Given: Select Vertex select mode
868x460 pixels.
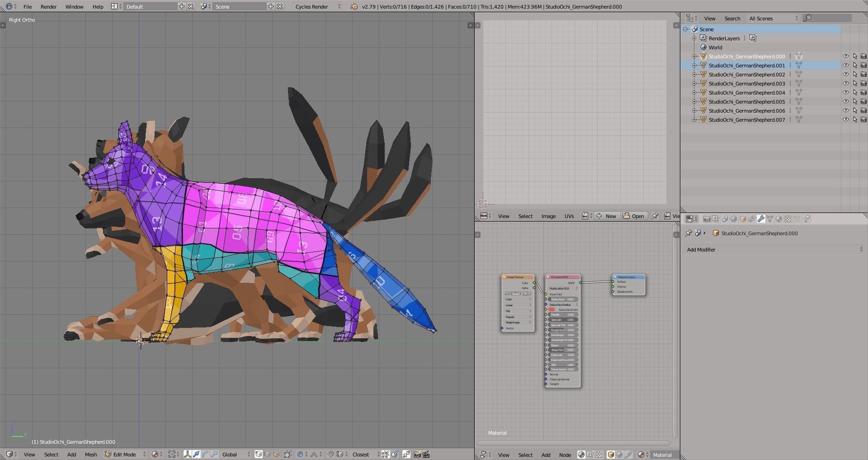Looking at the screenshot, I should tap(259, 455).
